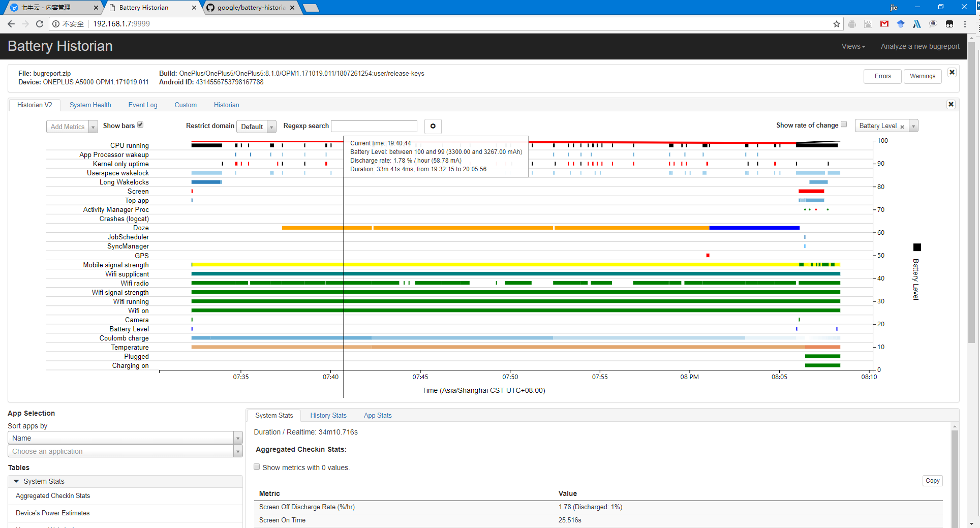Click the blue Doze segment in timeline
The height and width of the screenshot is (528, 980).
click(754, 228)
